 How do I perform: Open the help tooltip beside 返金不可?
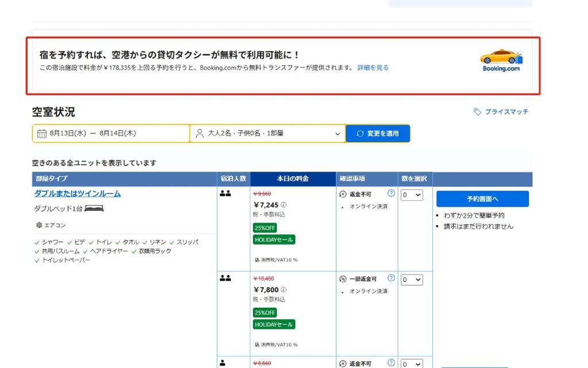click(x=390, y=193)
